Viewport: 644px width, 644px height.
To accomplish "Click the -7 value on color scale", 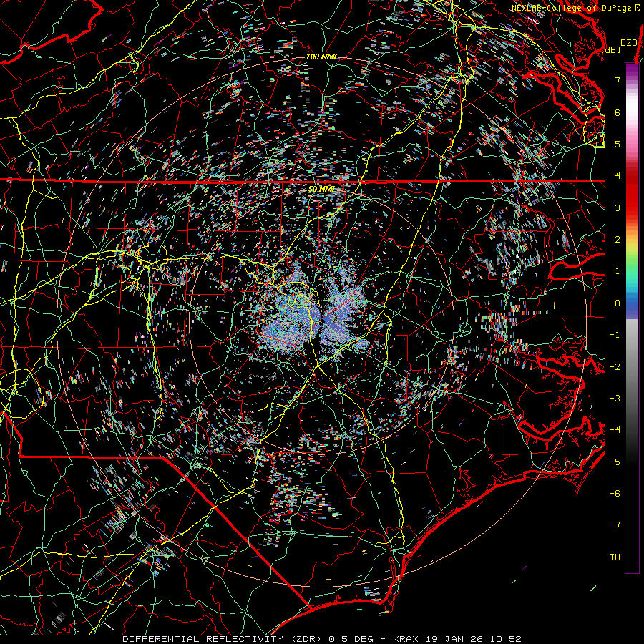I will point(615,525).
